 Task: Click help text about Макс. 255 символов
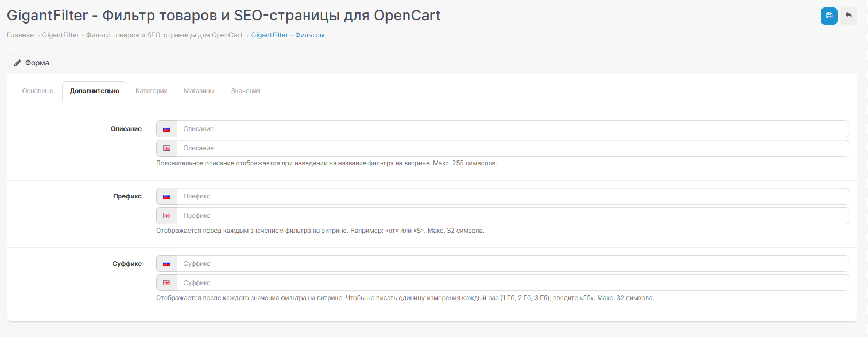pos(327,163)
